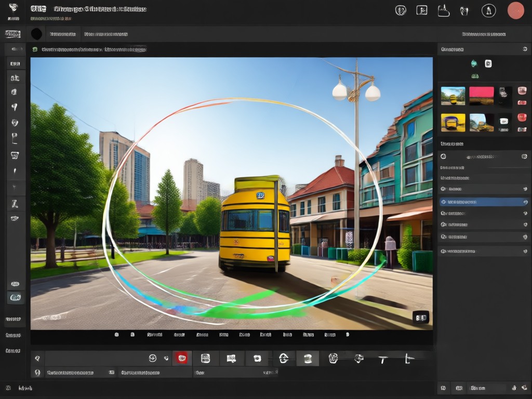
Task: Open the tilted tram thumbnail with the dark corner
Action: [482, 123]
